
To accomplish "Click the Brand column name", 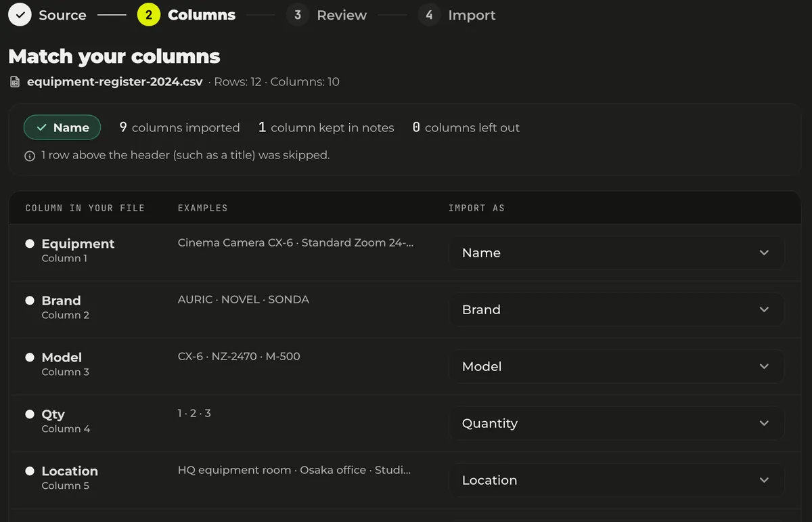I will coord(61,301).
